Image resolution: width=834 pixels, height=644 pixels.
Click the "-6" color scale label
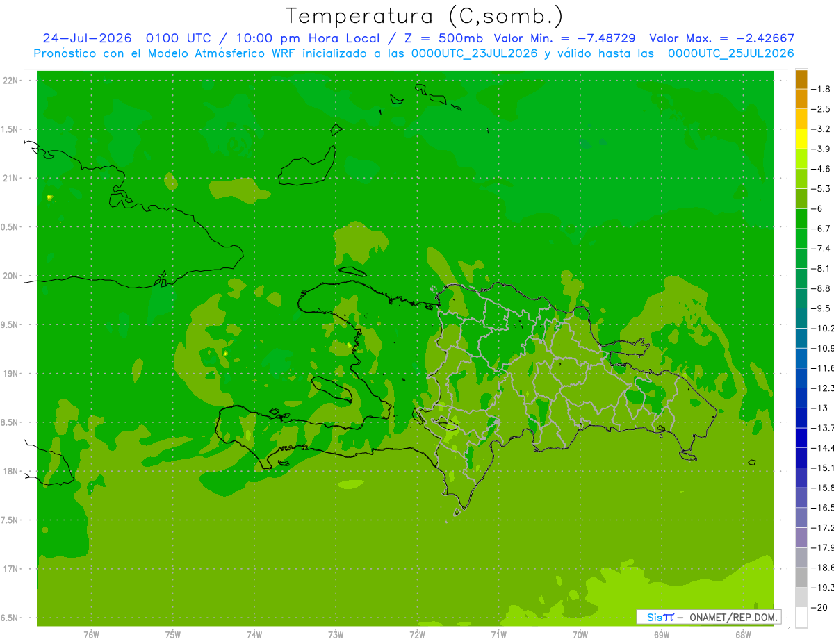click(x=817, y=208)
